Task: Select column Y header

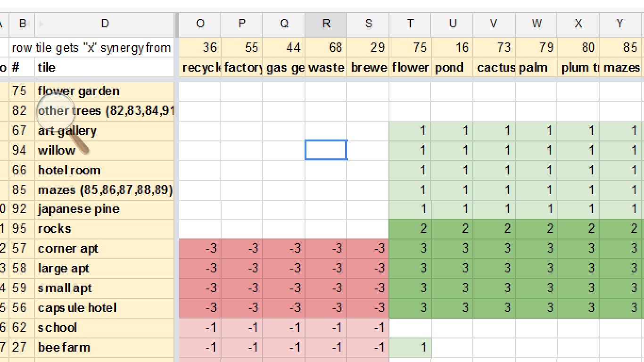Action: coord(620,24)
